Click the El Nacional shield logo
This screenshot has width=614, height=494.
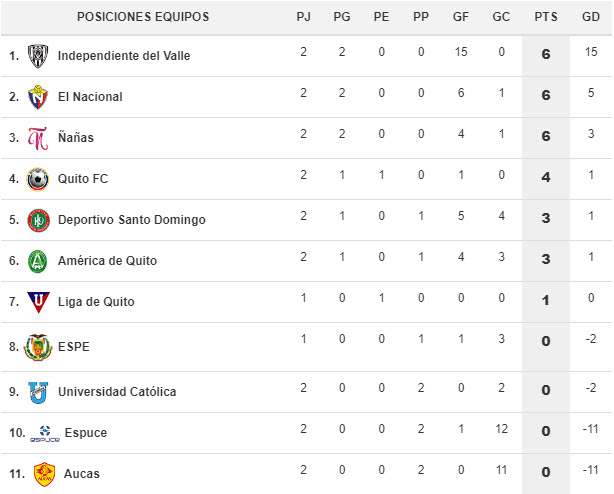click(38, 97)
